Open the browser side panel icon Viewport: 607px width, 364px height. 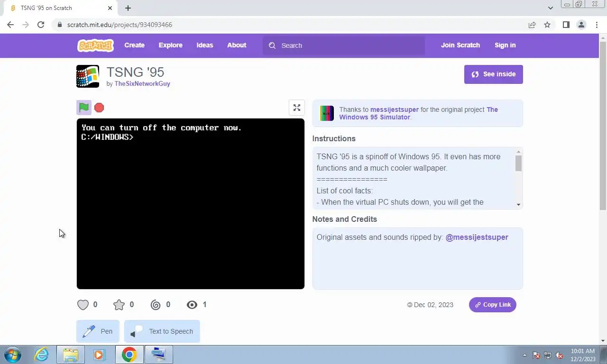pos(566,25)
